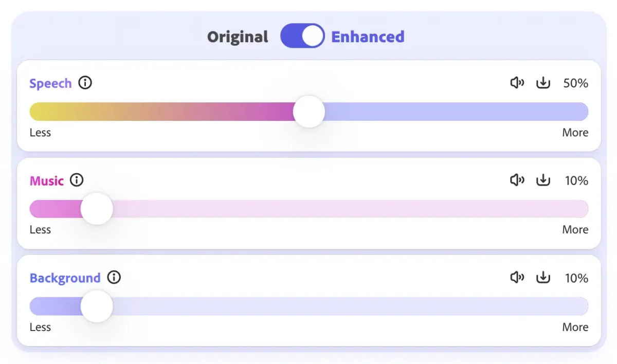Image resolution: width=617 pixels, height=364 pixels.
Task: Mute the Music track speaker icon
Action: (517, 180)
